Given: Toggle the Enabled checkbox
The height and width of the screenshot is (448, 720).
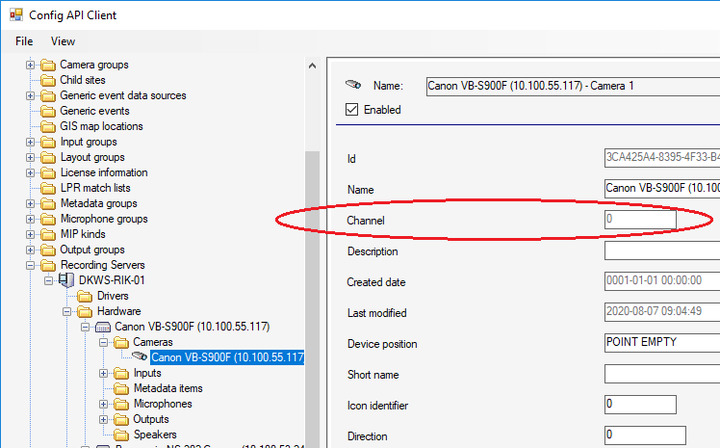Looking at the screenshot, I should tap(352, 109).
